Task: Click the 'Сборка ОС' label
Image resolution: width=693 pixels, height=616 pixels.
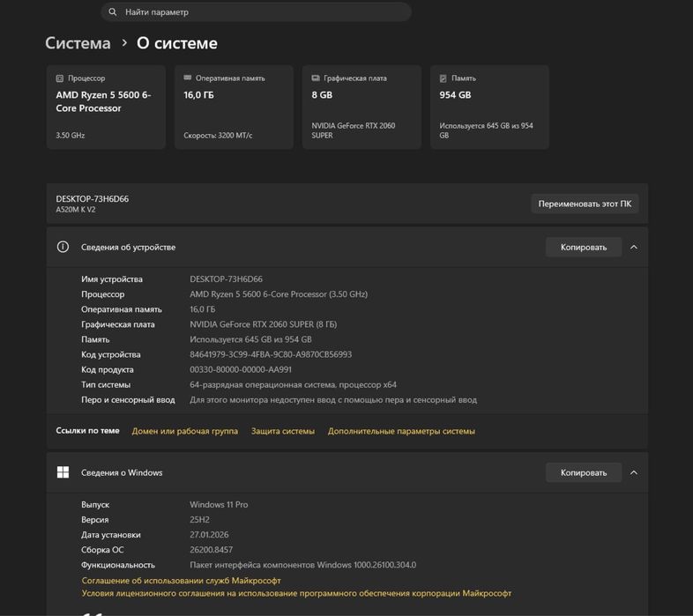Action: click(102, 550)
